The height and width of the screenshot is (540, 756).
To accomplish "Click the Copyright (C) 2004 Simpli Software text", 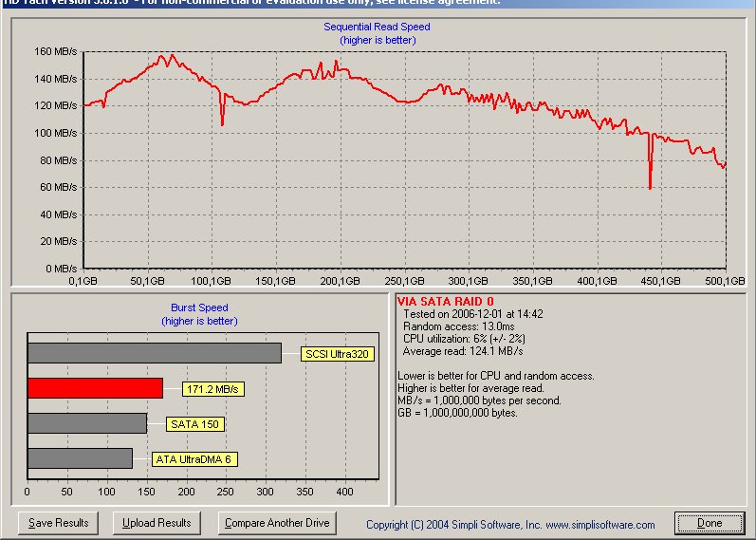I will [453, 525].
